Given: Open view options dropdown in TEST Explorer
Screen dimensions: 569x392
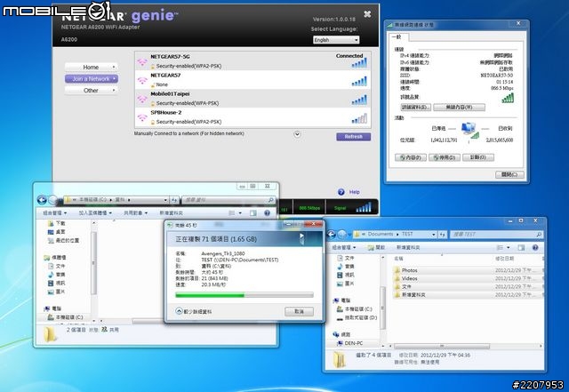Looking at the screenshot, I should point(509,247).
